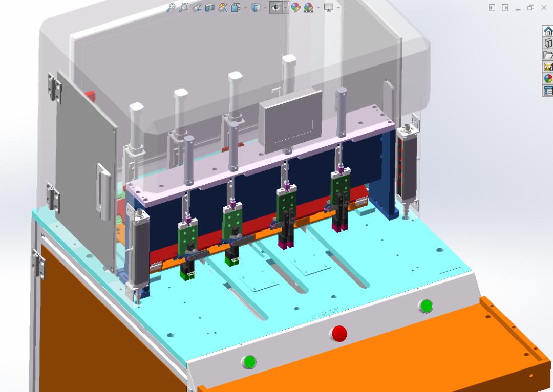Open the View Settings dropdown arrow
This screenshot has width=553, height=392.
click(338, 7)
